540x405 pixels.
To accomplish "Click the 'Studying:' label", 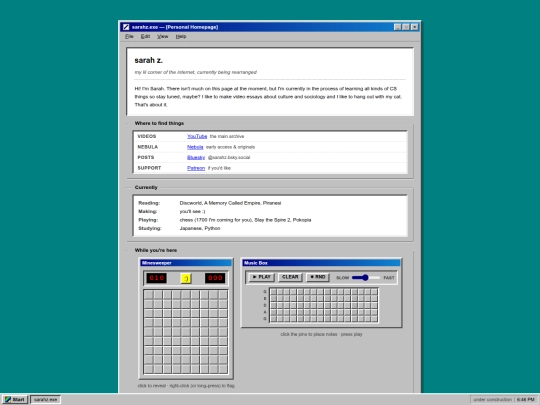I will (150, 228).
